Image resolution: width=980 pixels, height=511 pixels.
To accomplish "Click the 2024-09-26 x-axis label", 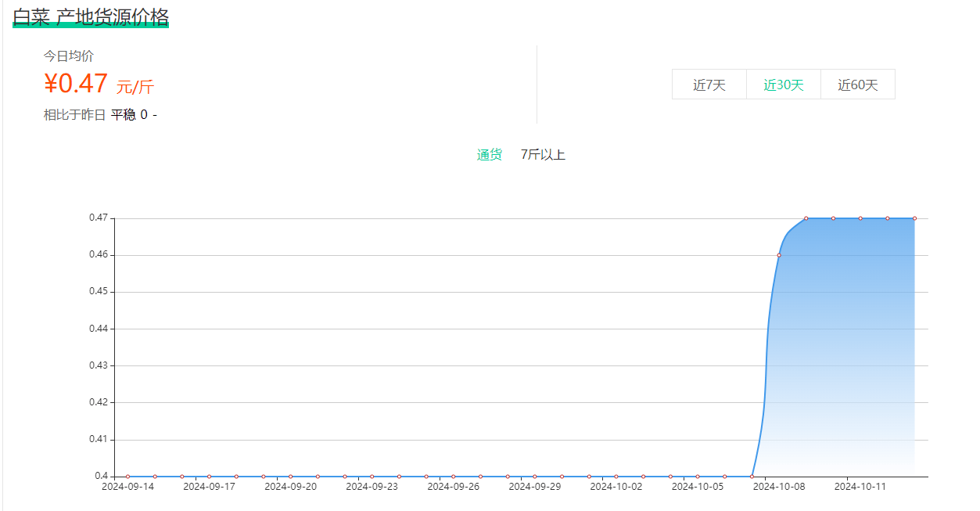I will (454, 486).
